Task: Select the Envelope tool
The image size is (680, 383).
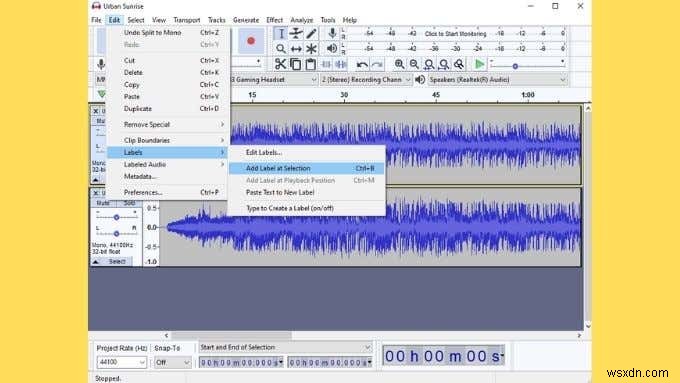Action: pyautogui.click(x=296, y=33)
